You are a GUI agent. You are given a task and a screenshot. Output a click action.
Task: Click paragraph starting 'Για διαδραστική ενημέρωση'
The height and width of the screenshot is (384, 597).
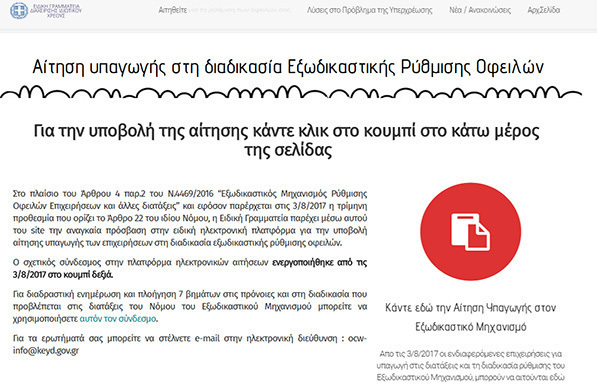(x=190, y=306)
